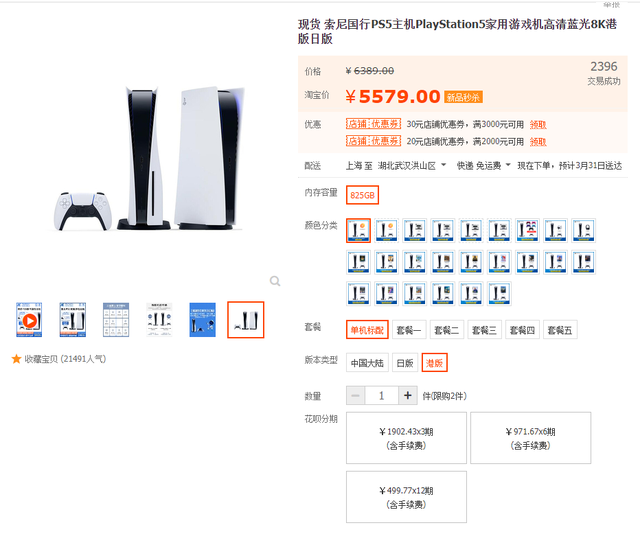Click the quantity input field
Viewport: 640px width, 545px height.
pyautogui.click(x=382, y=396)
